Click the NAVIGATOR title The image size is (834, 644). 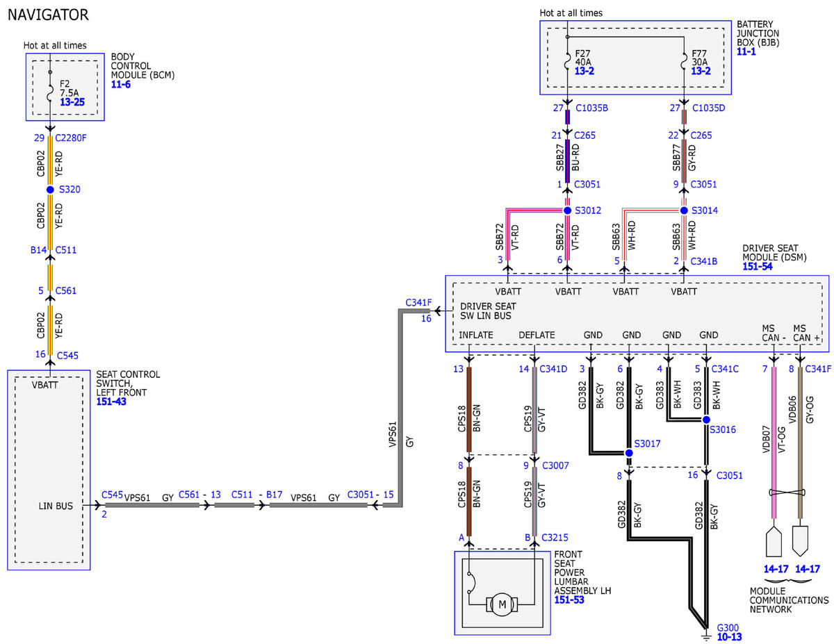tap(48, 14)
